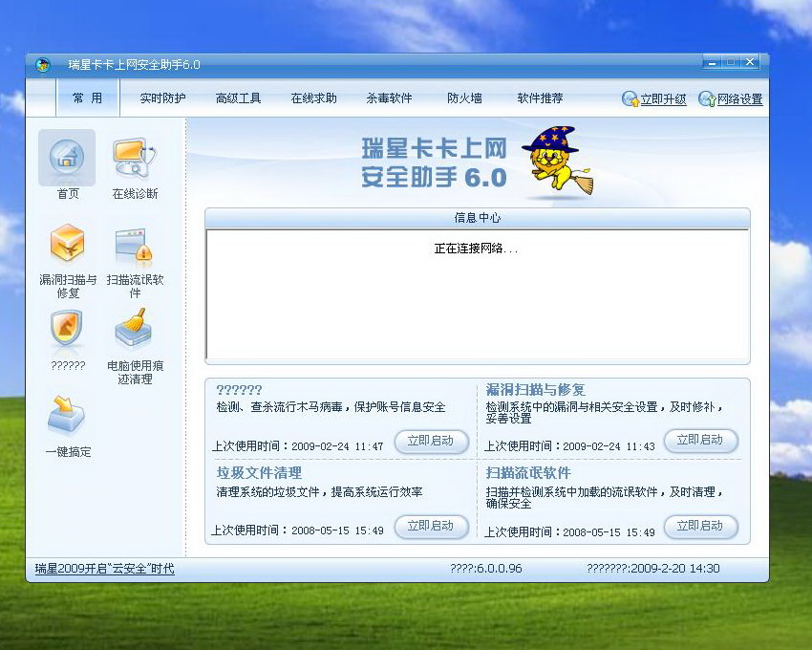Launch the 在线诊断 online diagnosis icon
The height and width of the screenshot is (650, 812).
134,158
